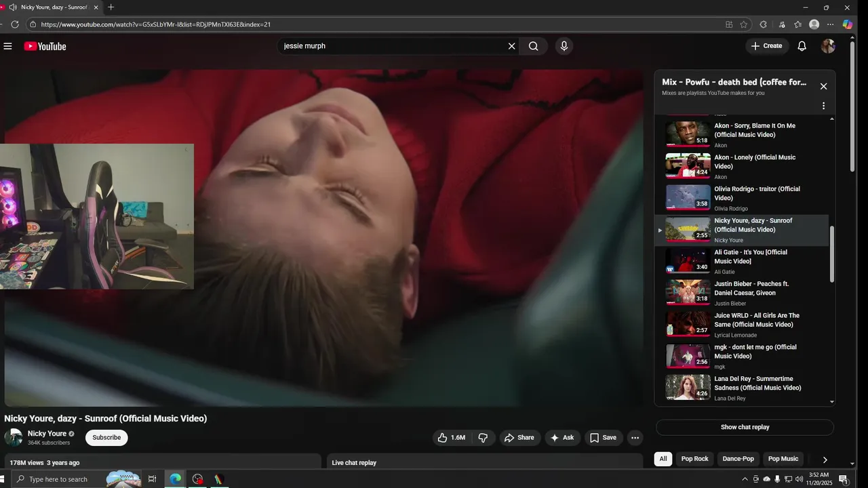Play Ali Gatie - It's You

[742, 262]
